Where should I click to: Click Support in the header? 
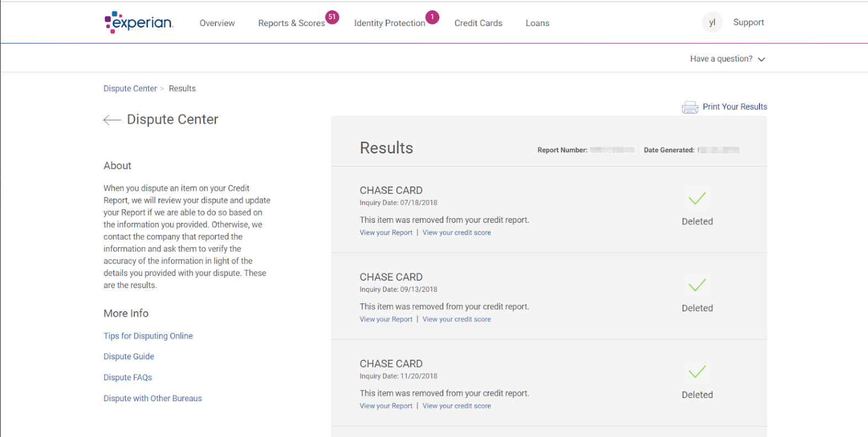[x=748, y=22]
